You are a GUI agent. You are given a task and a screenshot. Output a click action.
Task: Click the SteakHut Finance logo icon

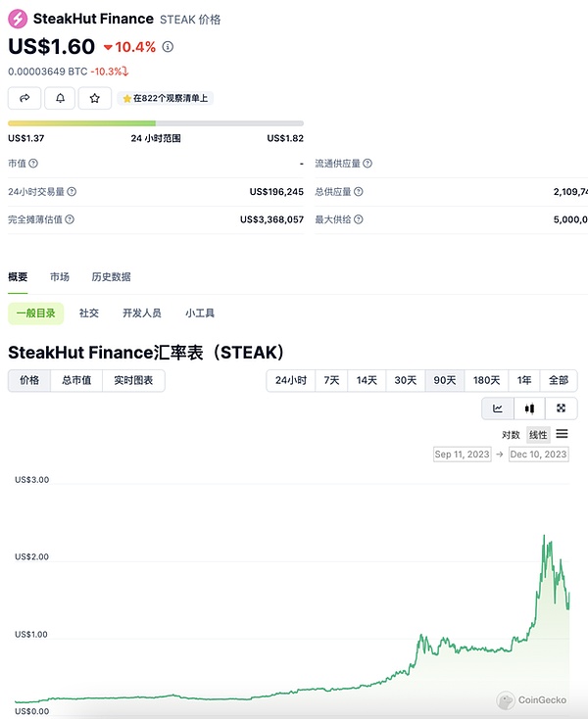[x=17, y=19]
